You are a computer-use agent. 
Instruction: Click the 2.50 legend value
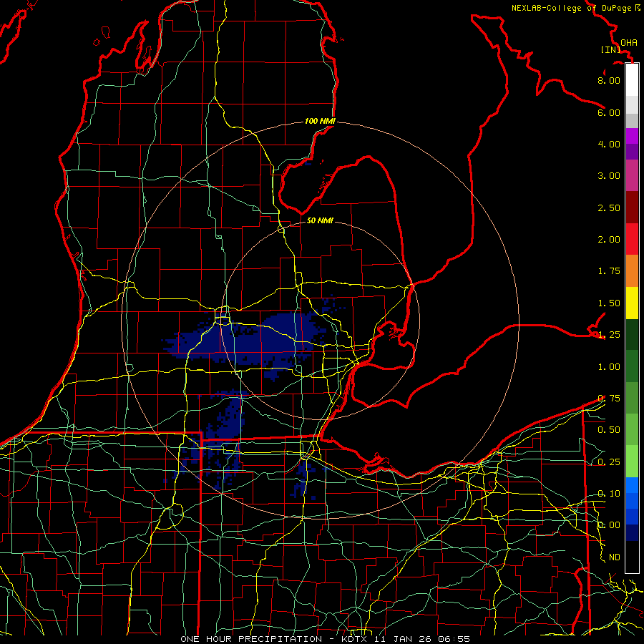coord(609,208)
